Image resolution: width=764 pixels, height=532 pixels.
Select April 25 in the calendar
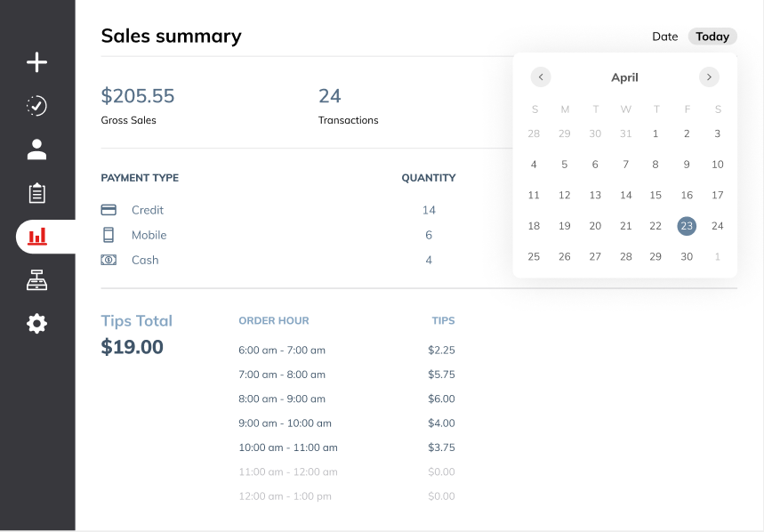click(x=534, y=256)
